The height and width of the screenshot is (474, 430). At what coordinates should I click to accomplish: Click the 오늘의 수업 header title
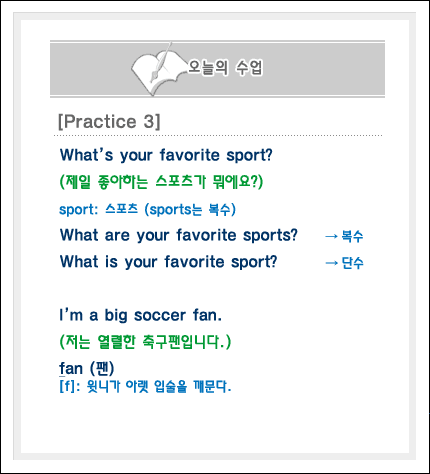pyautogui.click(x=225, y=67)
